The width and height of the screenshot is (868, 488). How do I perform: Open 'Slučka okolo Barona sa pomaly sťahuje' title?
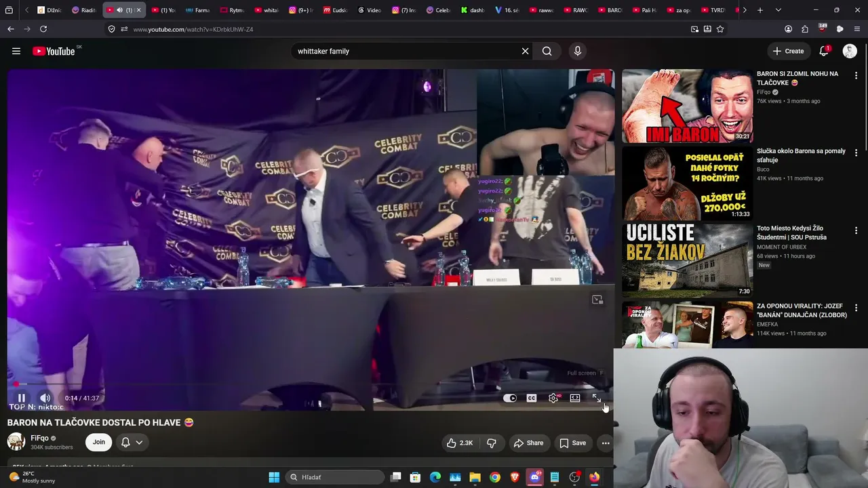click(x=801, y=155)
